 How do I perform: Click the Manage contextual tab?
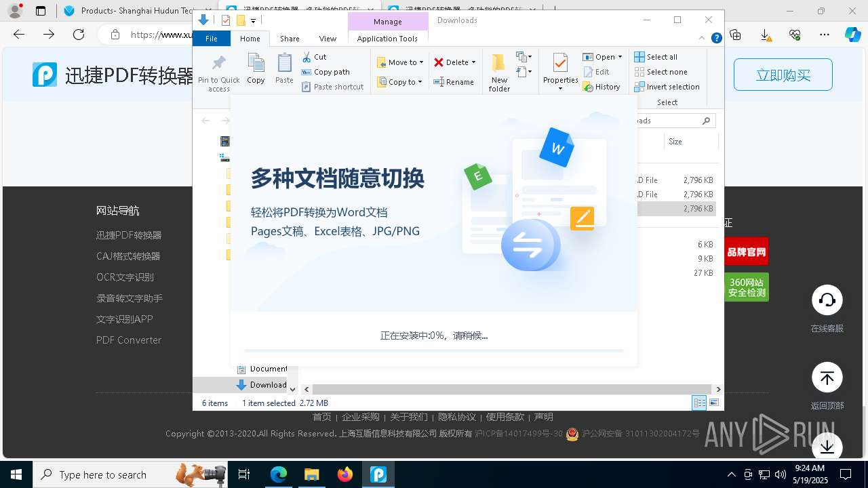pos(388,22)
